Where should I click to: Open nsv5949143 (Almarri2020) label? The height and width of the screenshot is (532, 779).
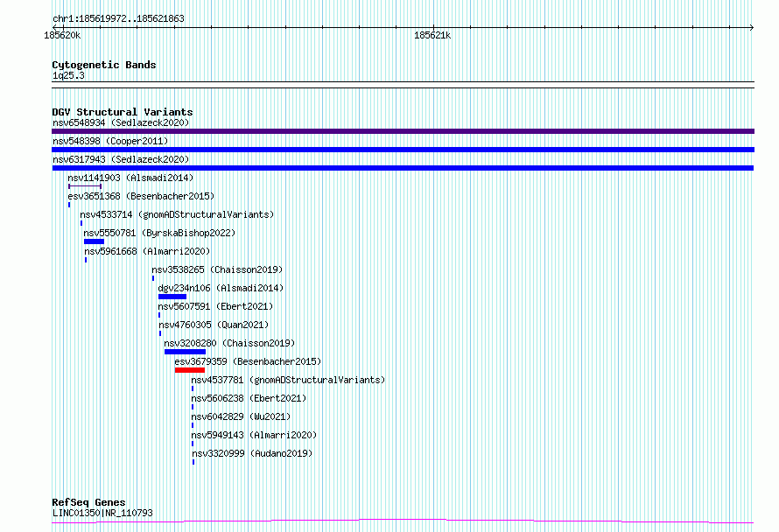tap(254, 435)
